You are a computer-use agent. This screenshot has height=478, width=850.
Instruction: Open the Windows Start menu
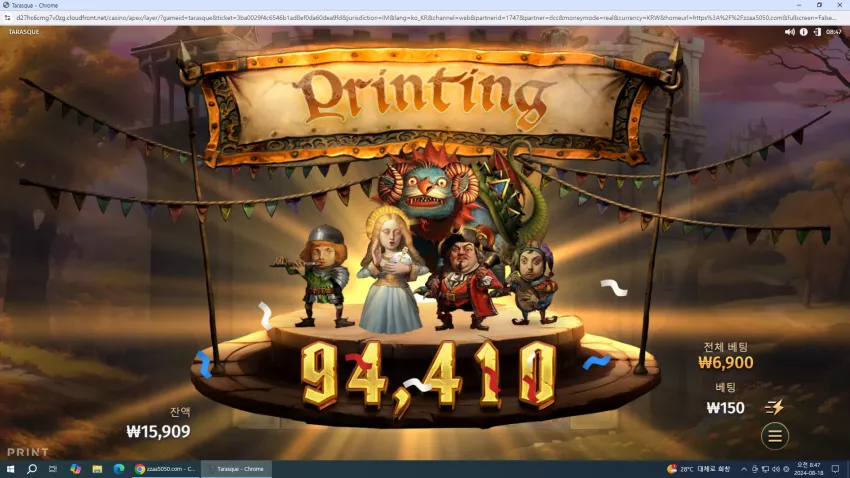10,469
